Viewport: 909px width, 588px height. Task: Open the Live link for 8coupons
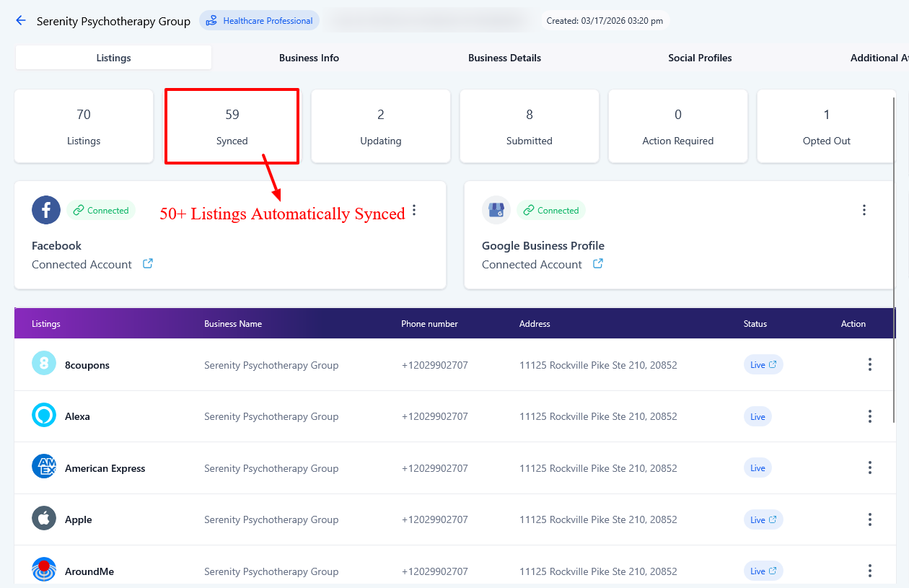point(763,364)
